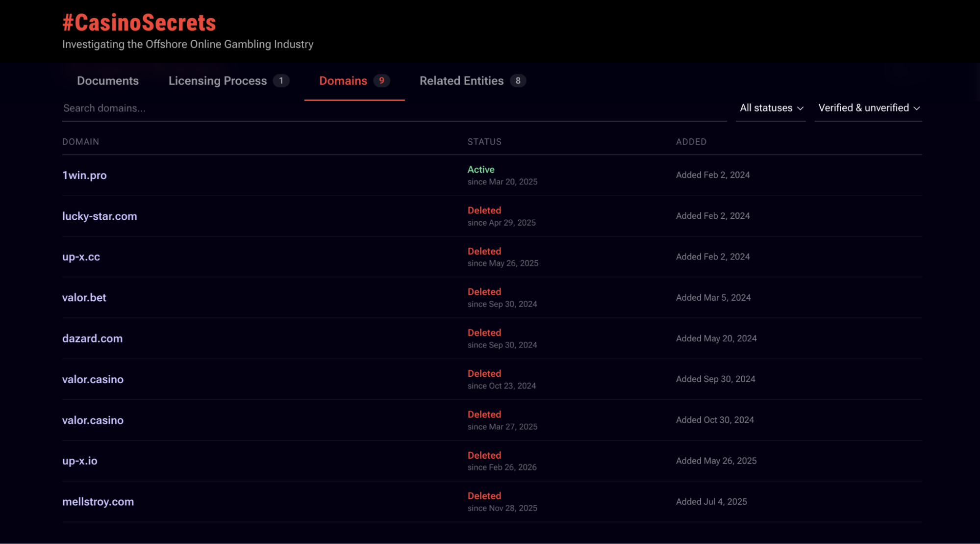Viewport: 980px width, 544px height.
Task: Click "since Feb 26, 2026" text
Action: (x=502, y=467)
